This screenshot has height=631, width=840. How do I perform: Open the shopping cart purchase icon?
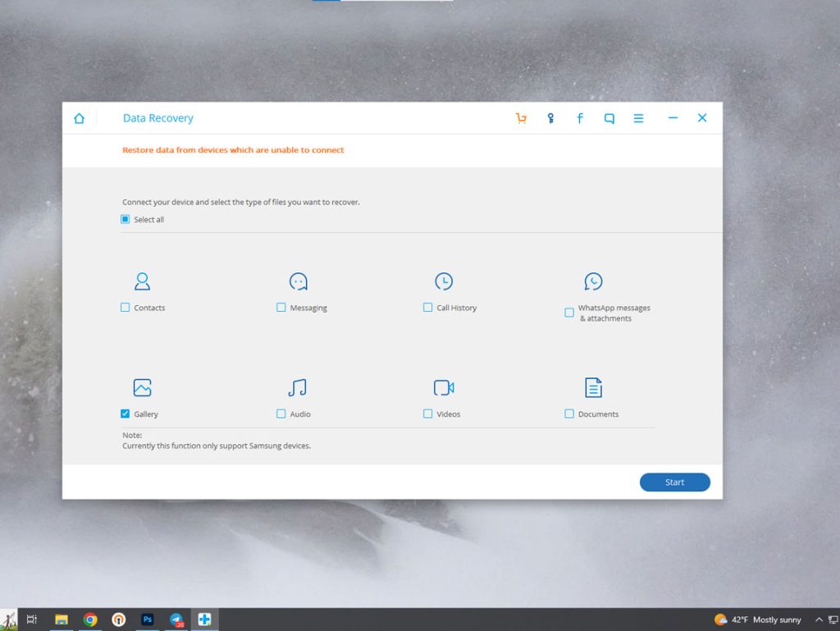[521, 118]
